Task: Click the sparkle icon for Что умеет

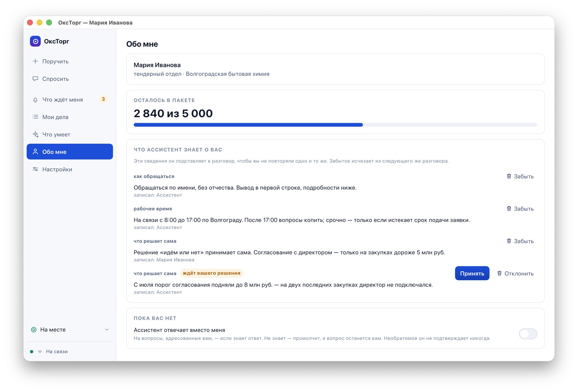Action: (x=35, y=134)
